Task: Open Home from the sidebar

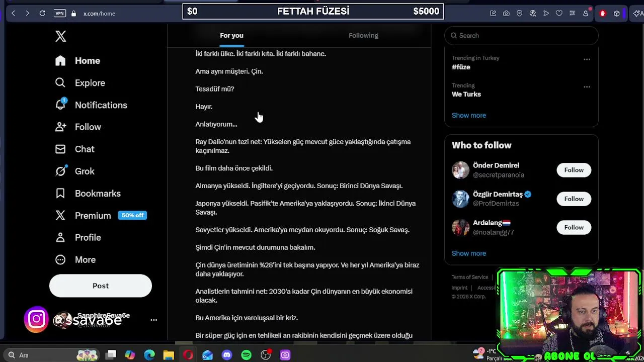Action: [78, 60]
